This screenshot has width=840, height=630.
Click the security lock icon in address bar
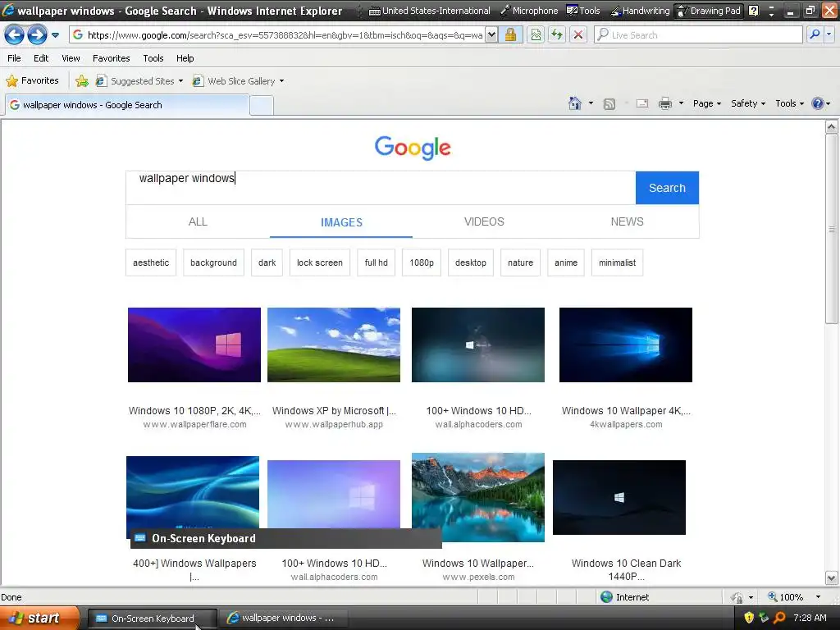(510, 35)
